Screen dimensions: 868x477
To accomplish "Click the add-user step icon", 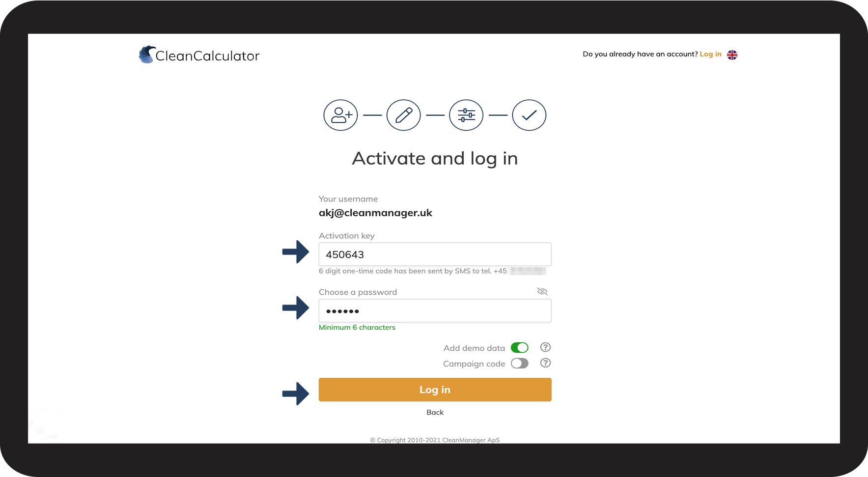I will pos(340,115).
